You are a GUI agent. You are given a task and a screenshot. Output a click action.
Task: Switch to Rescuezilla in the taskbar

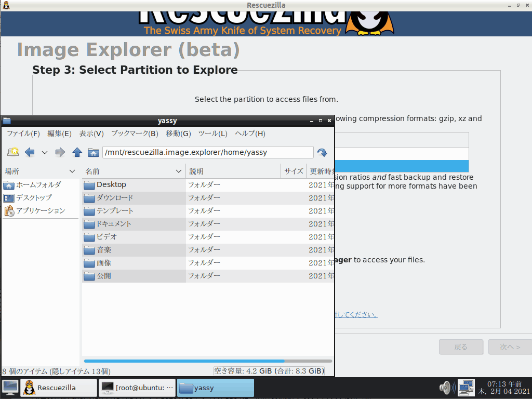click(x=59, y=388)
